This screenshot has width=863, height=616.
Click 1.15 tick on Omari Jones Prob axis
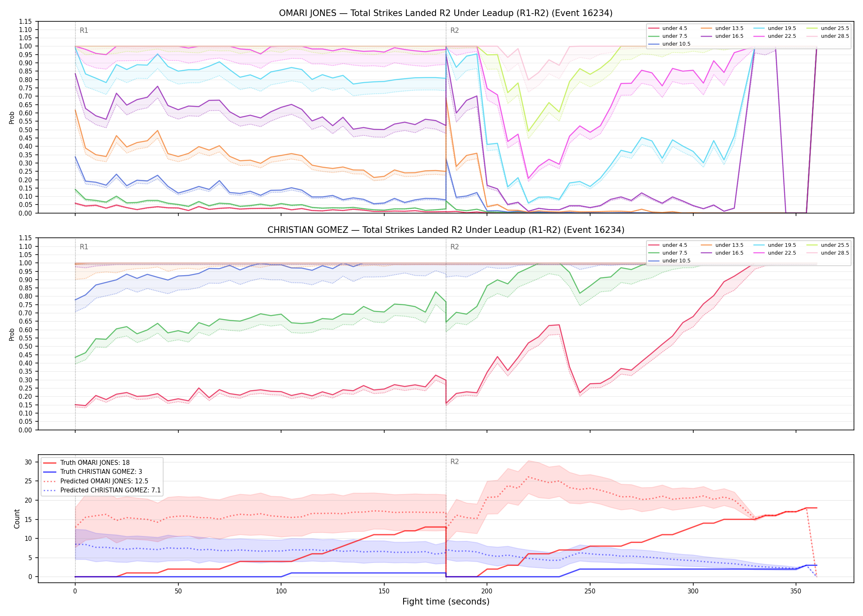click(x=25, y=21)
